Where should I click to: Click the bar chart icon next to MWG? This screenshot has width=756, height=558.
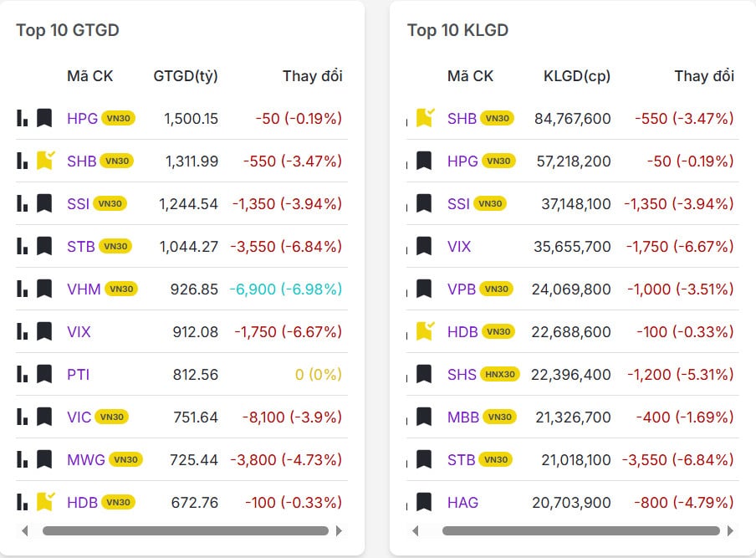click(22, 459)
